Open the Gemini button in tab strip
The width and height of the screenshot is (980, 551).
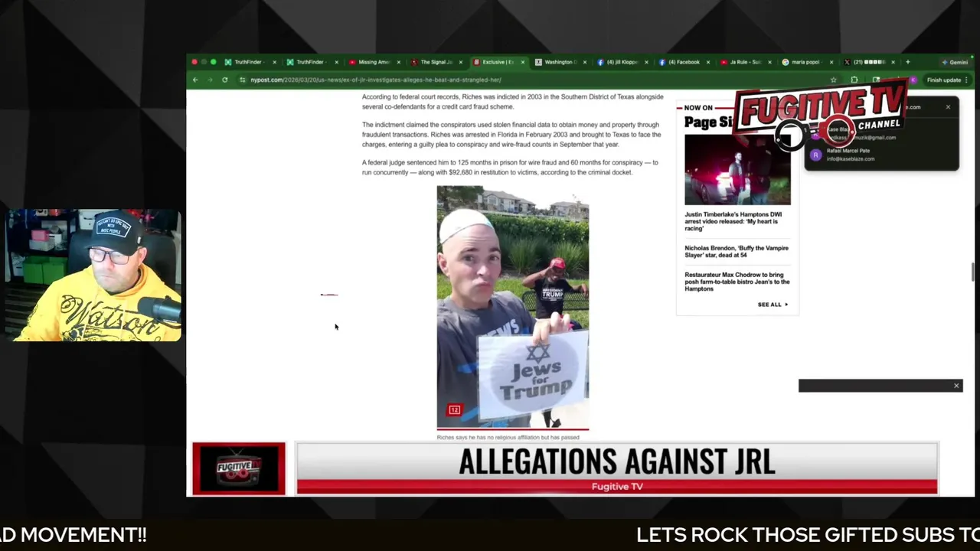click(x=955, y=62)
